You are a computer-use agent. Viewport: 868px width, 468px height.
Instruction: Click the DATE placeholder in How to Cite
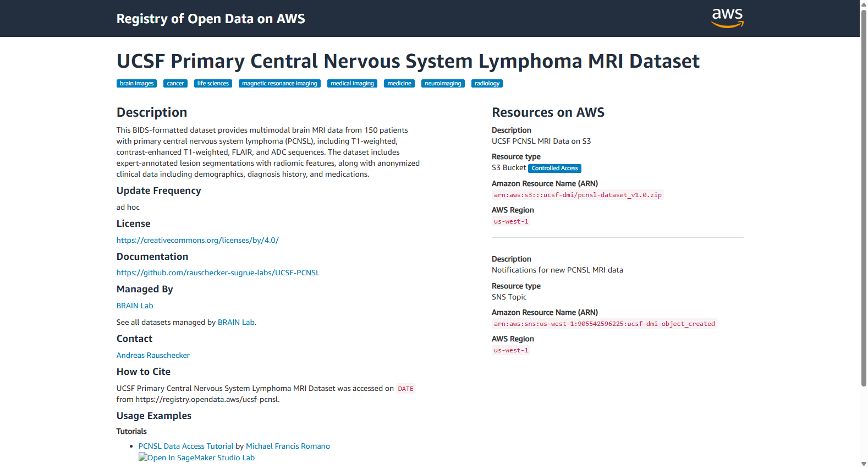(405, 389)
